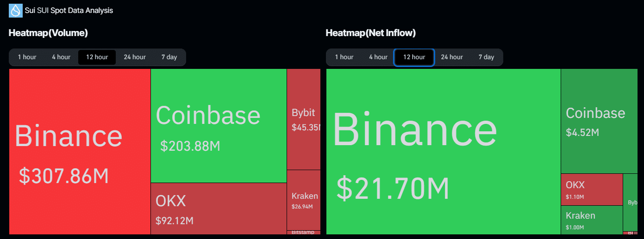Show 24 hour Volume heatmap
This screenshot has height=239, width=644.
coord(135,57)
